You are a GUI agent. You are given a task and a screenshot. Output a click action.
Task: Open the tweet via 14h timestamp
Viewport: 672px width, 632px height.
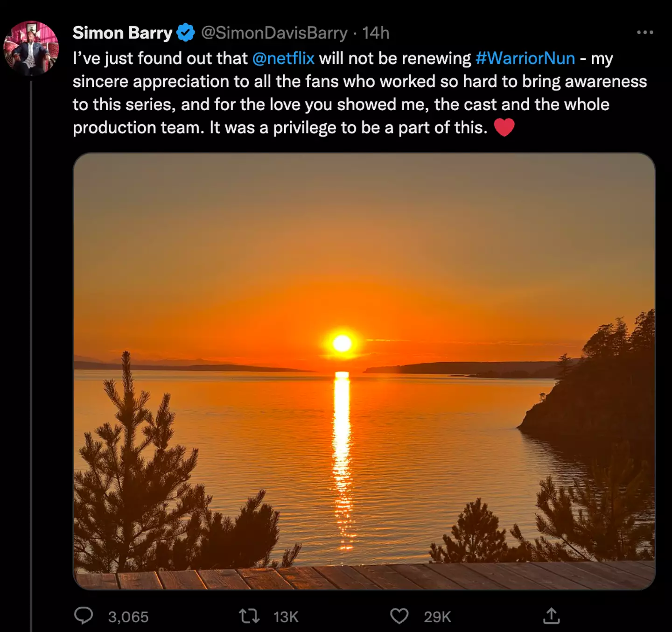(x=376, y=33)
